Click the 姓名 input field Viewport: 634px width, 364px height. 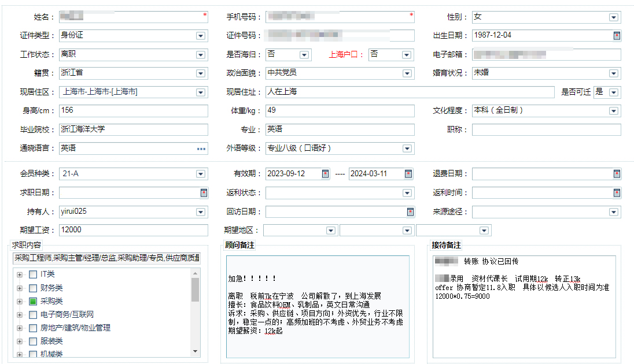134,17
